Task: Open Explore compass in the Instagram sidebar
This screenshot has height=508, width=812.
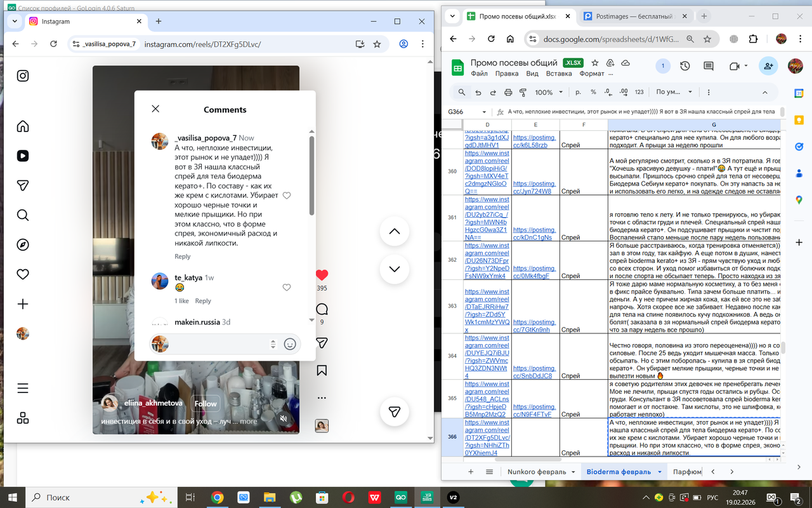Action: (23, 245)
